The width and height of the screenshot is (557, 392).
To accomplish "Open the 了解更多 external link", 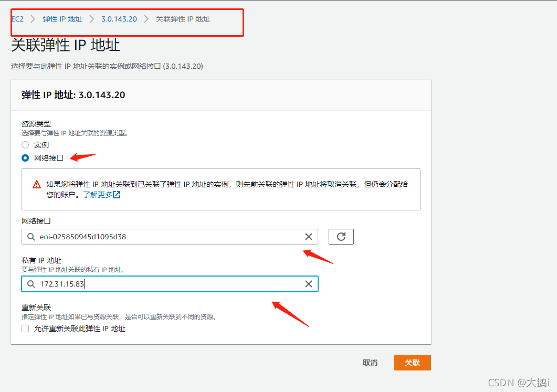I will click(x=102, y=195).
